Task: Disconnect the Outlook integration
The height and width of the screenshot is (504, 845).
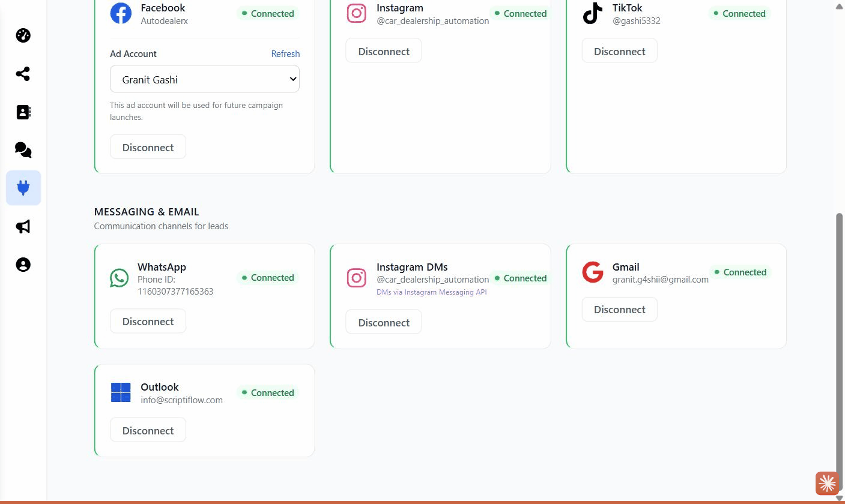Action: [148, 430]
